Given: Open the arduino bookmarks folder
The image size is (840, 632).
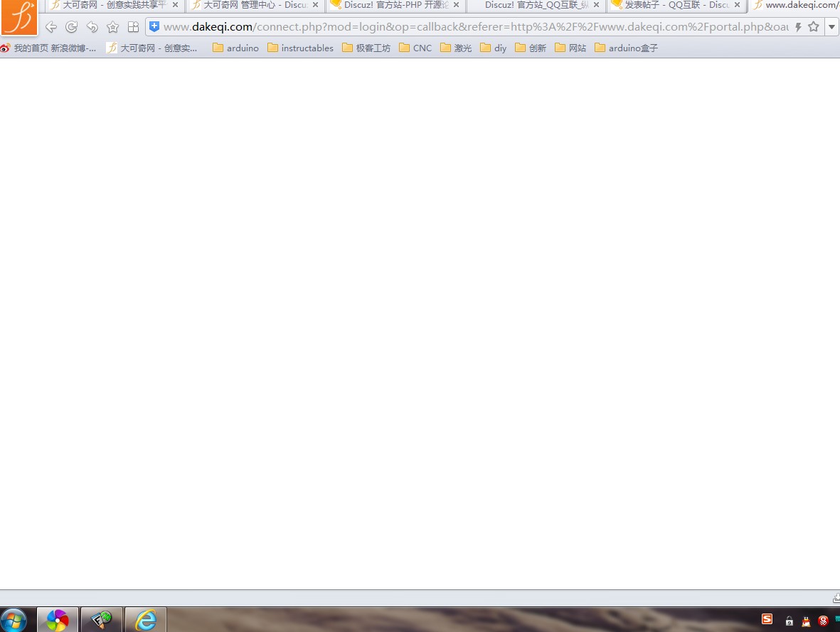Looking at the screenshot, I should tap(235, 48).
